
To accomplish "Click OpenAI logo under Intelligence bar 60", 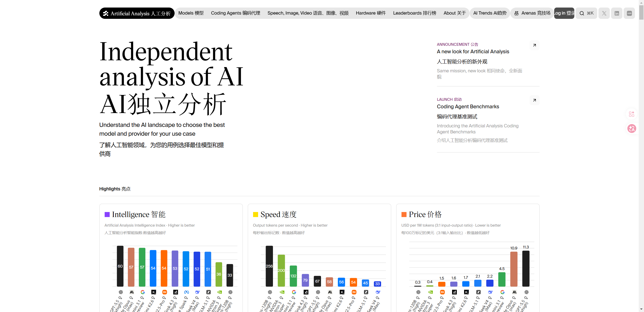I will 121,292.
